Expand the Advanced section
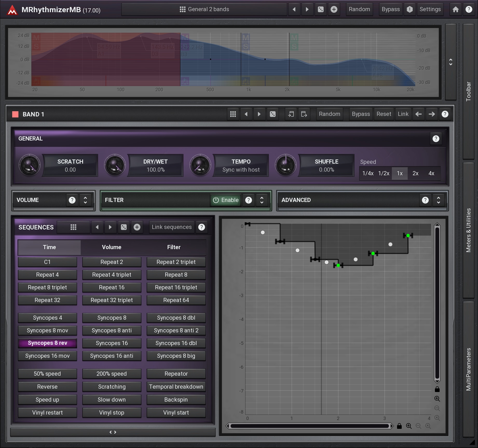Viewport: 478px width, 448px height. pyautogui.click(x=438, y=200)
